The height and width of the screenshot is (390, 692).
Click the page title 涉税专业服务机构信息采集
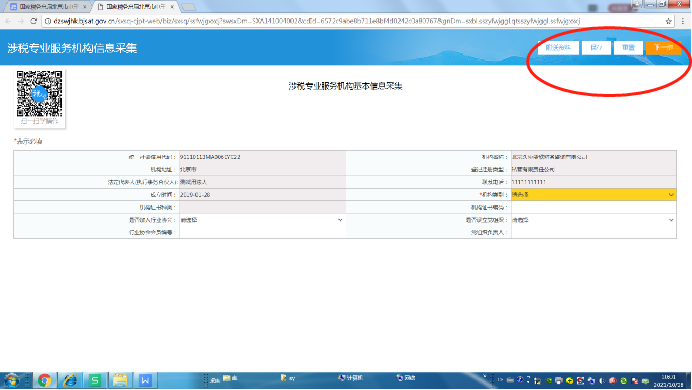point(72,48)
